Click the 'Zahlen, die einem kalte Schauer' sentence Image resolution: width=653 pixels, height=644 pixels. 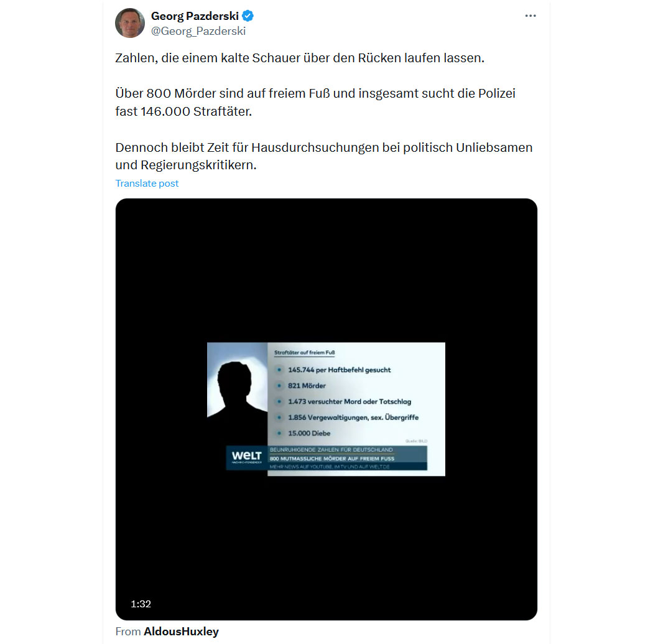pos(300,58)
